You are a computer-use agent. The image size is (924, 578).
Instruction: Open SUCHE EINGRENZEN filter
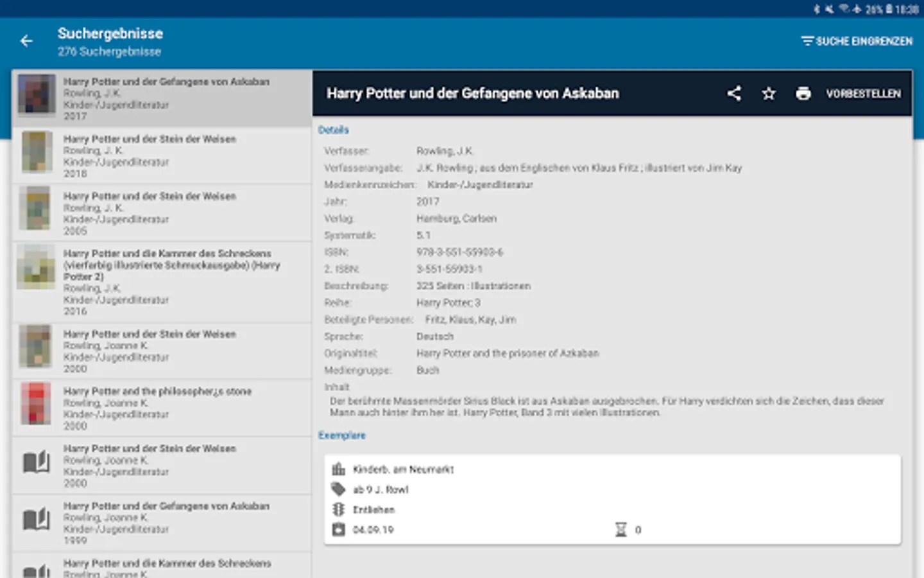[x=857, y=41]
